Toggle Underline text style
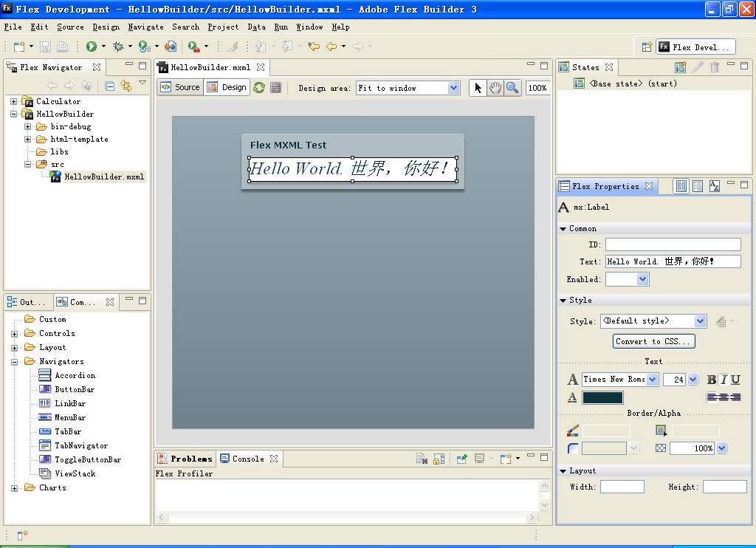Image resolution: width=756 pixels, height=548 pixels. (735, 380)
